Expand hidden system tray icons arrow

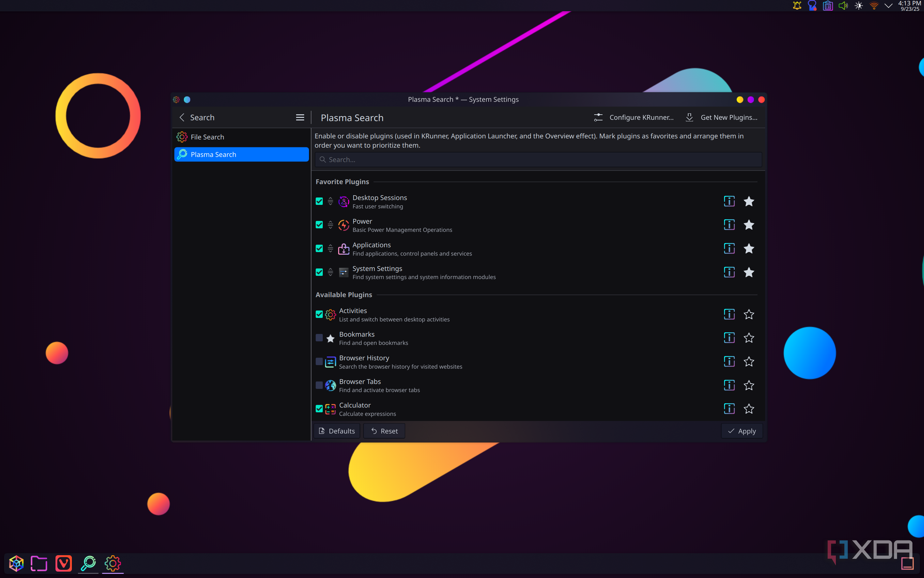click(x=888, y=6)
